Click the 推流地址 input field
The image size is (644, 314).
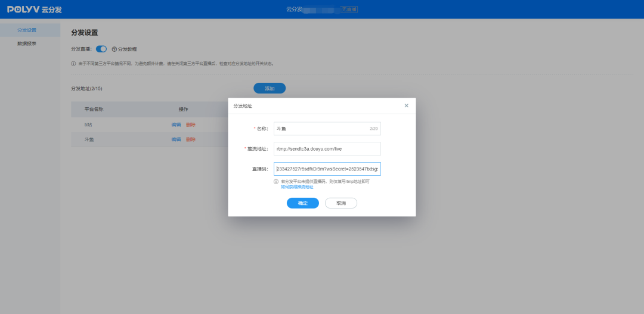tap(327, 148)
